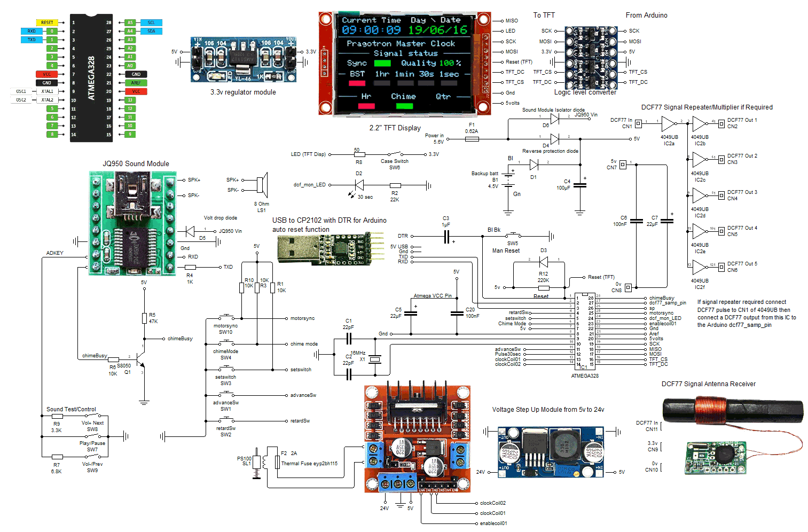The height and width of the screenshot is (532, 808).
Task: Select the SW3 setswitch symbol
Action: click(226, 369)
